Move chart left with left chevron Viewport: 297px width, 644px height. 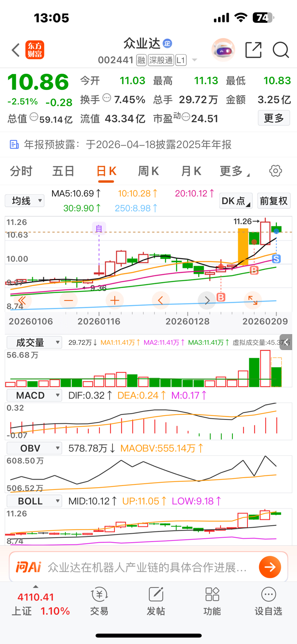click(160, 300)
